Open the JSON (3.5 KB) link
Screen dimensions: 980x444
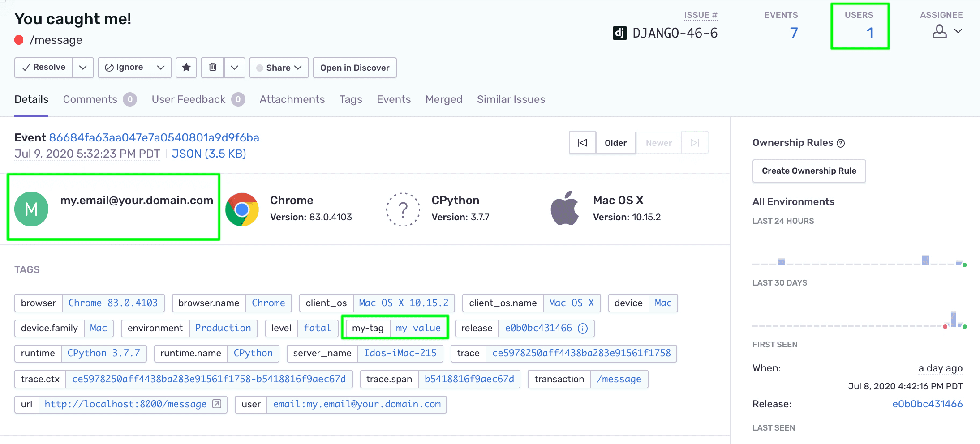(x=209, y=154)
